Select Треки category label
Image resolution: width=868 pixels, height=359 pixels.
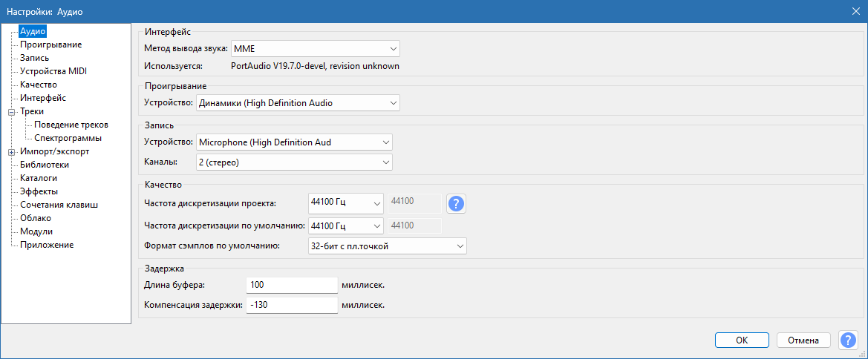tap(31, 111)
